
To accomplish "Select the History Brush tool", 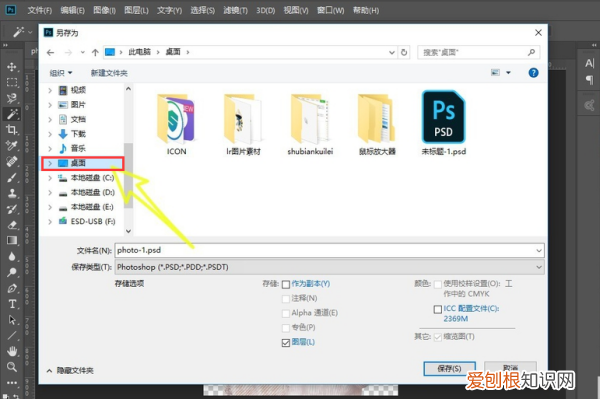I will (x=12, y=209).
